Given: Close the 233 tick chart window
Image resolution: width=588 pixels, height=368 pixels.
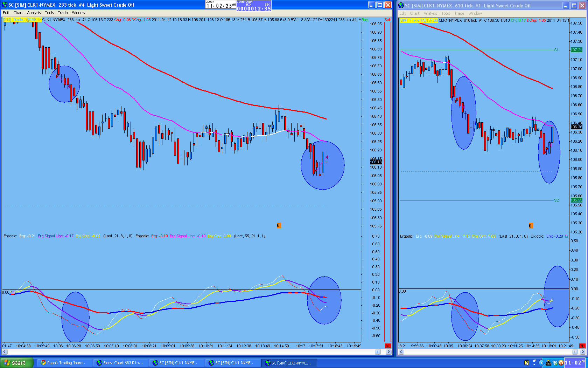Looking at the screenshot, I should (x=388, y=5).
